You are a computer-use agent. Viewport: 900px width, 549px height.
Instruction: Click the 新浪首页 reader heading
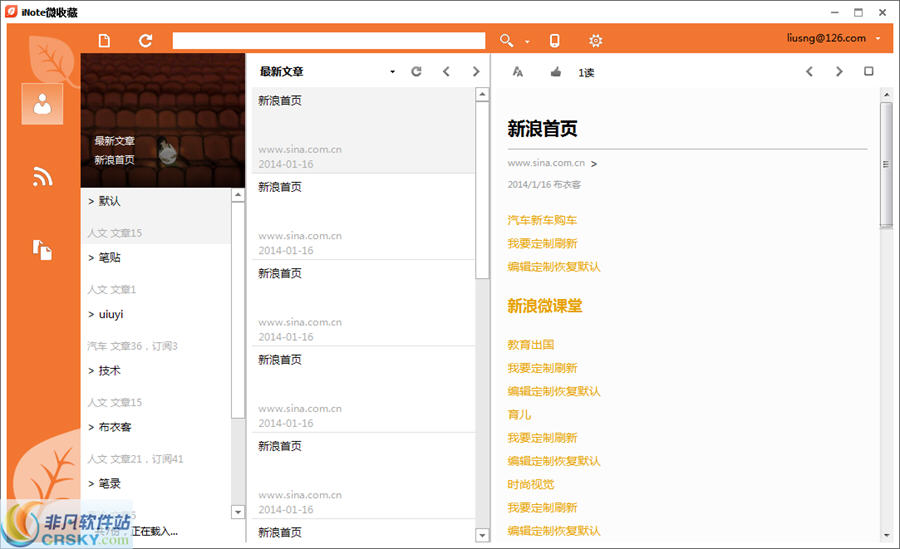[542, 129]
